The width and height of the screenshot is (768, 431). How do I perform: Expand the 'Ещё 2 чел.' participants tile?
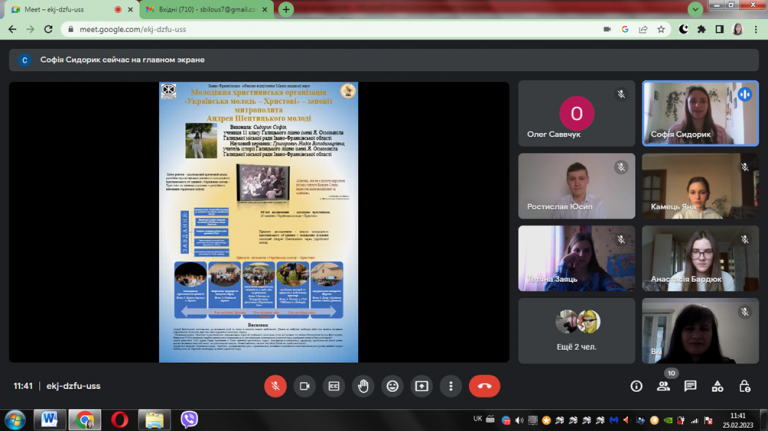576,331
